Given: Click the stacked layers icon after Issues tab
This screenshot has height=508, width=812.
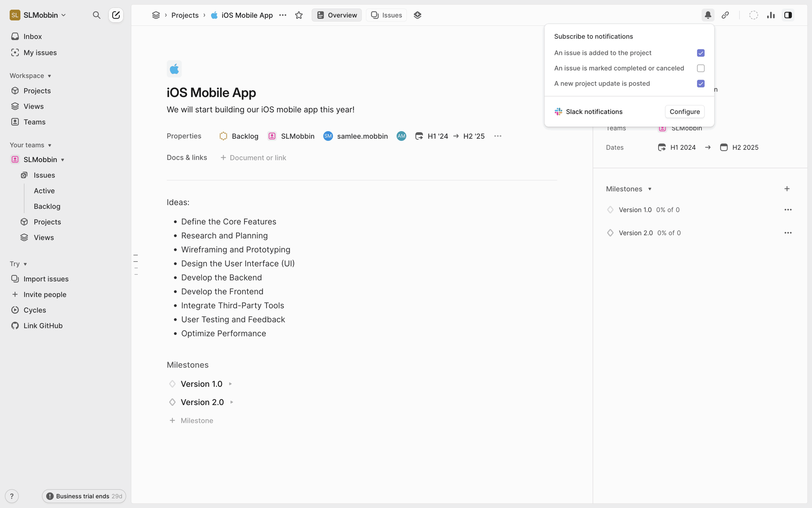Looking at the screenshot, I should 417,15.
